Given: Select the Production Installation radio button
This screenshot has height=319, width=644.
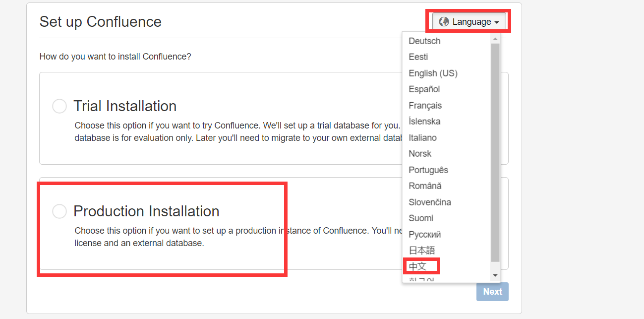Looking at the screenshot, I should (59, 211).
